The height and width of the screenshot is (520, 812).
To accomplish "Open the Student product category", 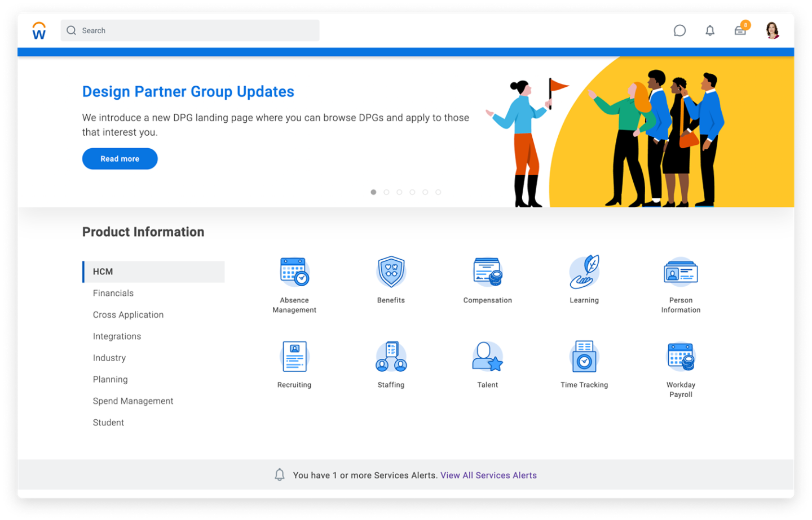I will [108, 422].
